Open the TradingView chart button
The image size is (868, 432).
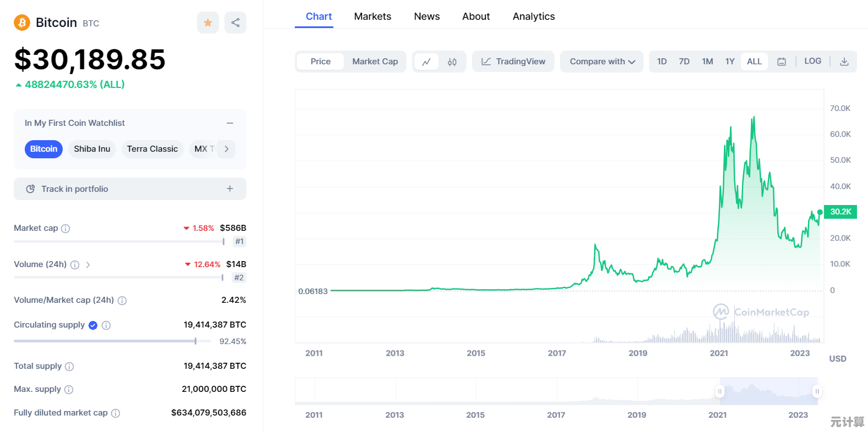pyautogui.click(x=513, y=62)
